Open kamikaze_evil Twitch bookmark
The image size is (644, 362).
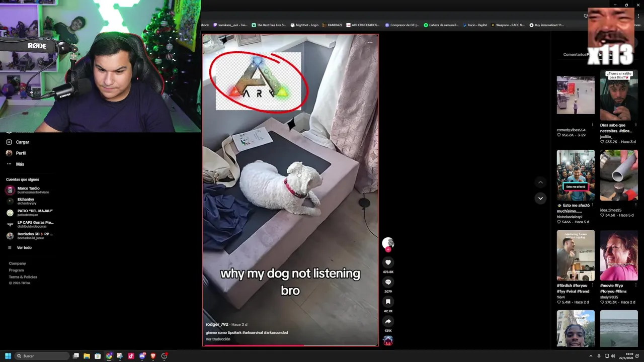(x=230, y=25)
